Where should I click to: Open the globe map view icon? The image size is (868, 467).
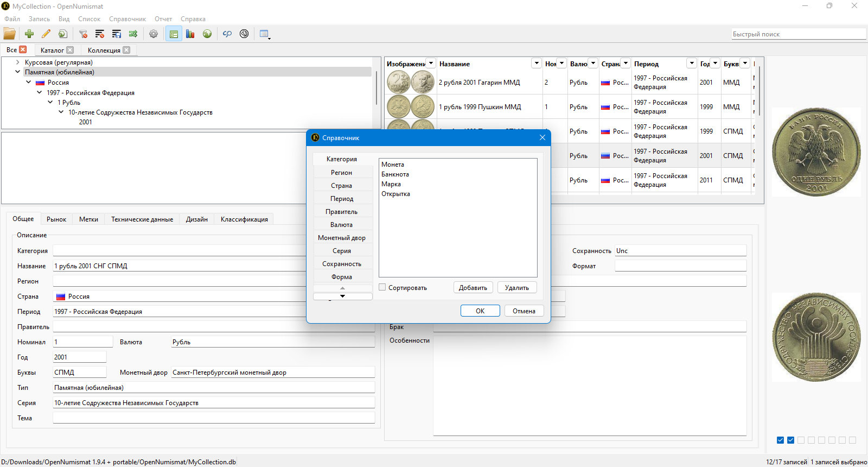click(207, 34)
